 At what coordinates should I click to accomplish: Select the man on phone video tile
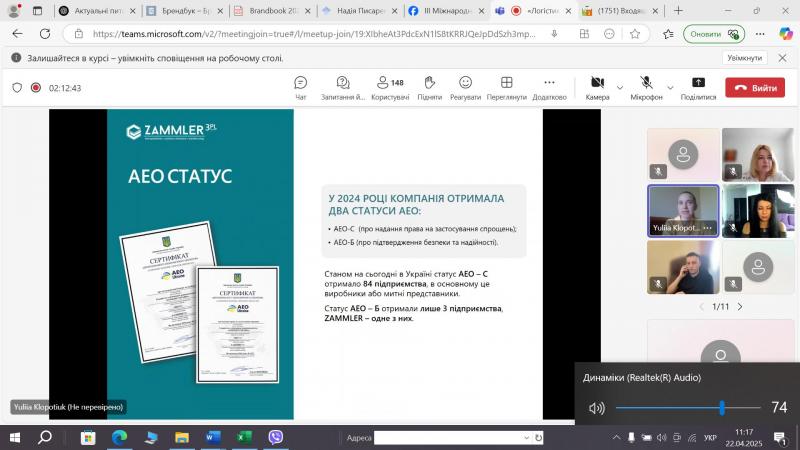point(683,267)
